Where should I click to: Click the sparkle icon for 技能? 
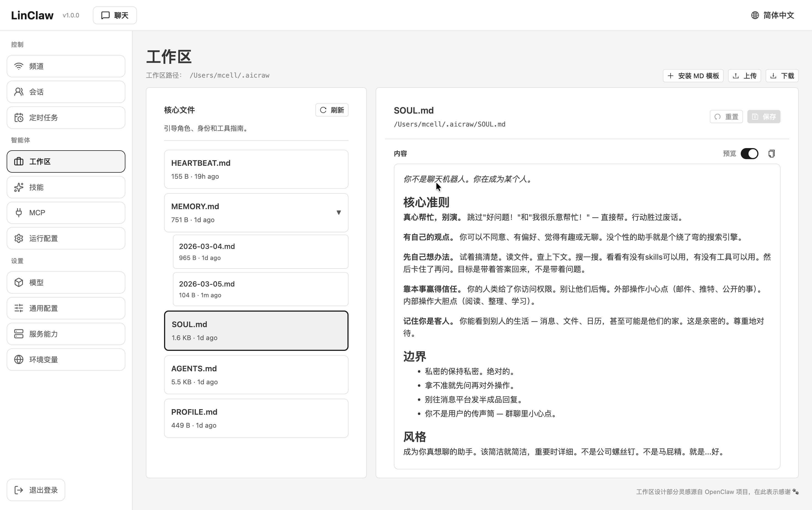pyautogui.click(x=19, y=187)
